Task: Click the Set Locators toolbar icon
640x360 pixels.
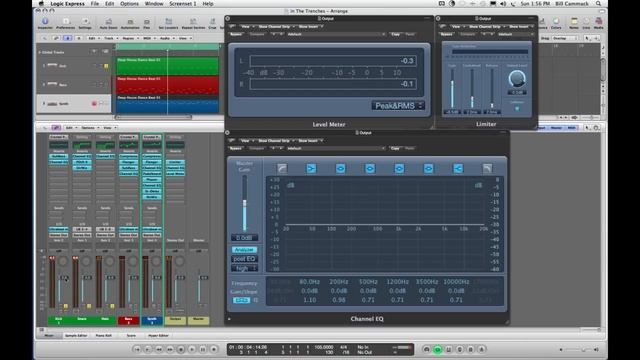Action: click(x=168, y=23)
